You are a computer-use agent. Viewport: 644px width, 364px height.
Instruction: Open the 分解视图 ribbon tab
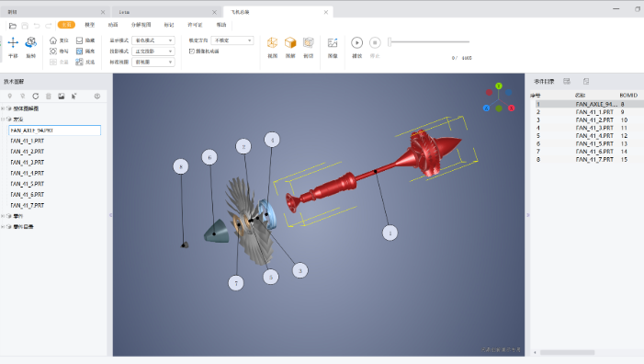(141, 25)
